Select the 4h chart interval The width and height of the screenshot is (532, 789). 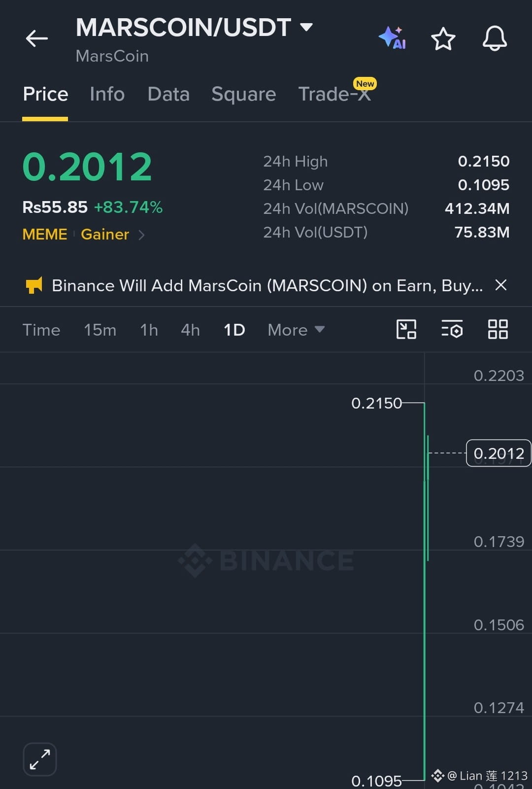190,330
